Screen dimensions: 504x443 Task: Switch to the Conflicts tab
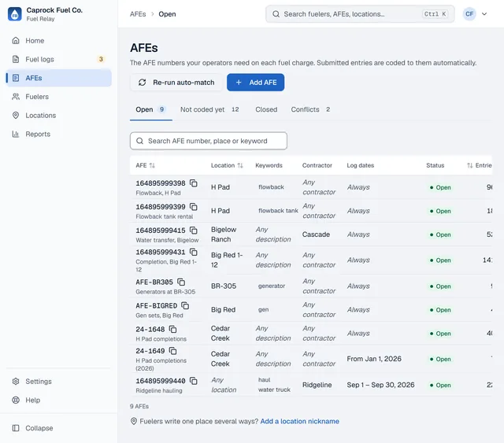pyautogui.click(x=310, y=109)
